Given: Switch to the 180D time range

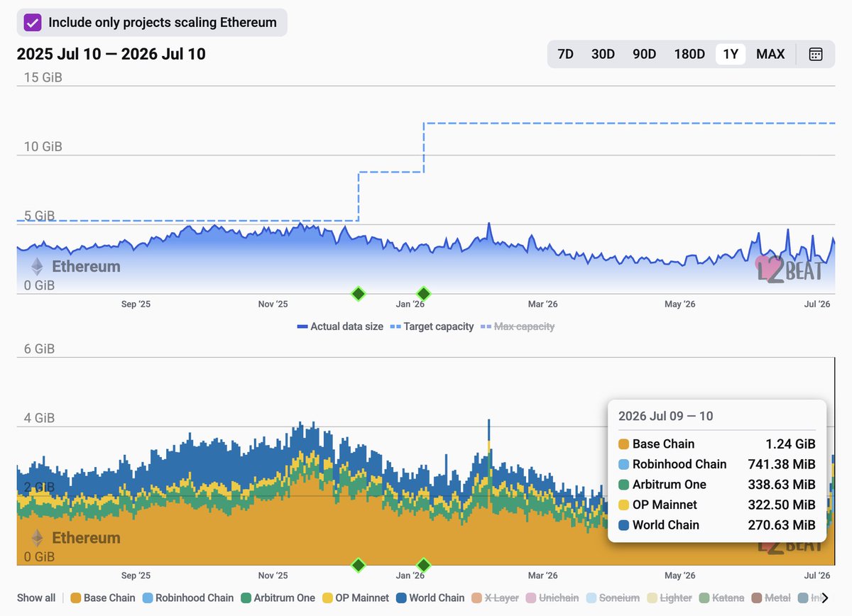Looking at the screenshot, I should [689, 54].
